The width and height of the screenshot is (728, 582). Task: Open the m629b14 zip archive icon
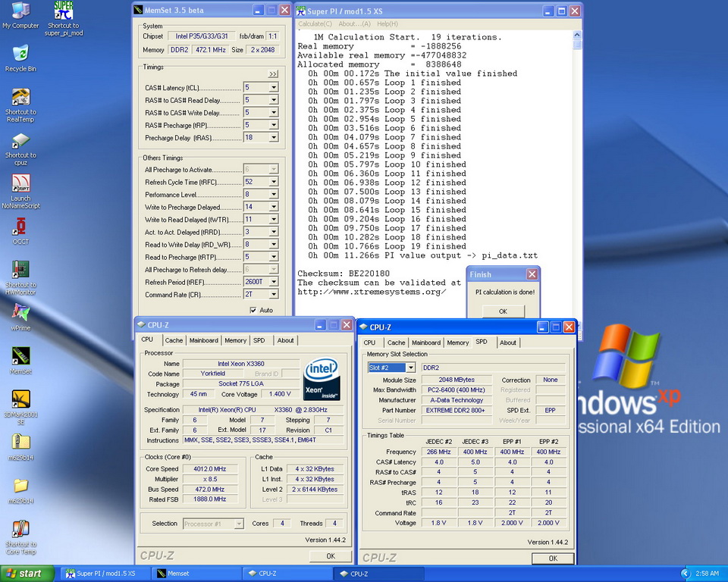point(20,447)
